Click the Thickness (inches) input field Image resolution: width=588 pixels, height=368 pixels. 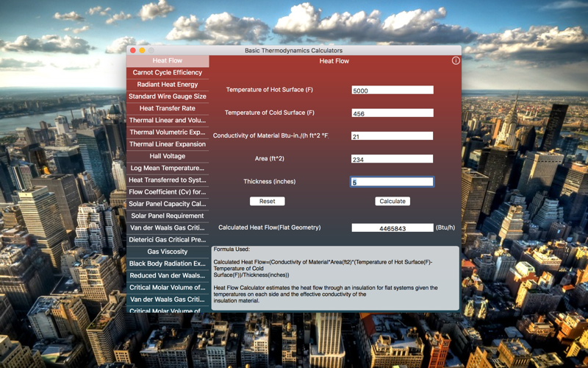(x=392, y=182)
